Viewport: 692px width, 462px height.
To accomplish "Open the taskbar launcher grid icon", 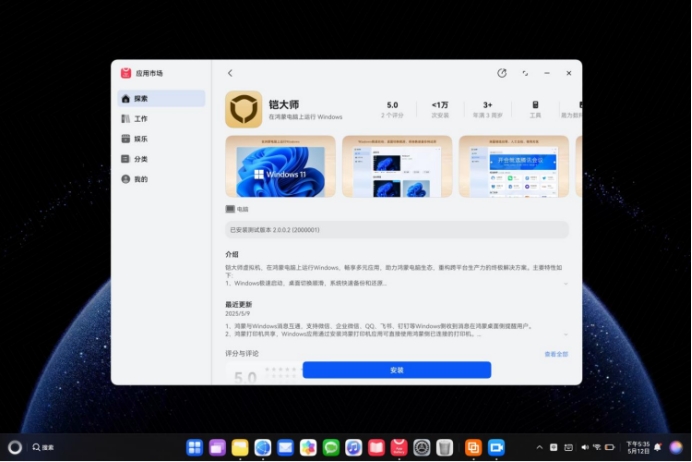I will coord(194,447).
